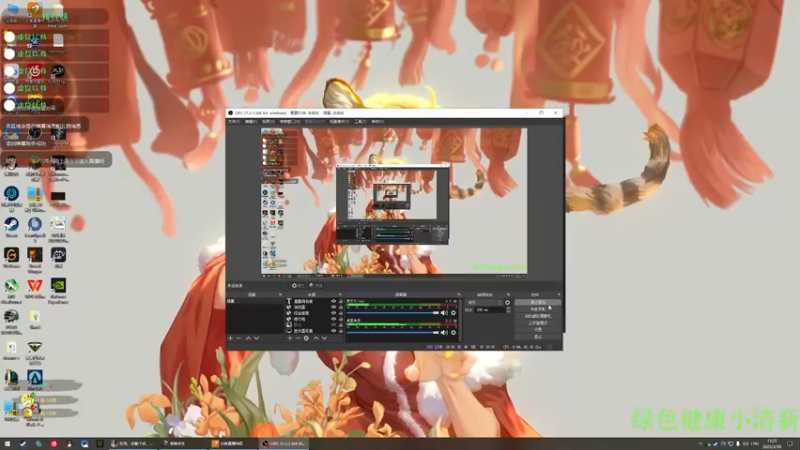Mute the Desktop Audio speaker icon

(x=444, y=333)
